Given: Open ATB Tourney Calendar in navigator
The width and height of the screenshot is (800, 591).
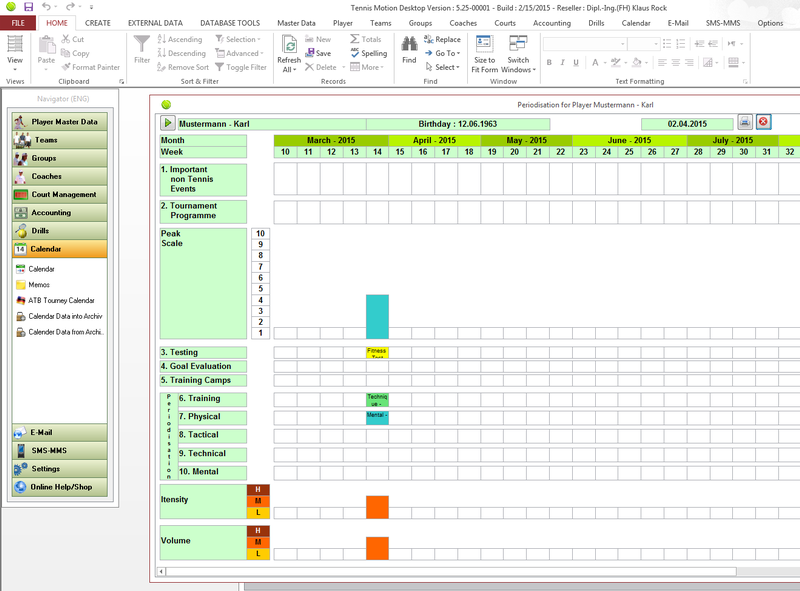Looking at the screenshot, I should tap(61, 300).
